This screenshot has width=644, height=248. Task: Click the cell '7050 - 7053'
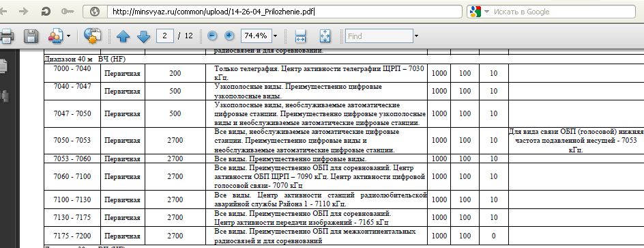[x=72, y=141]
